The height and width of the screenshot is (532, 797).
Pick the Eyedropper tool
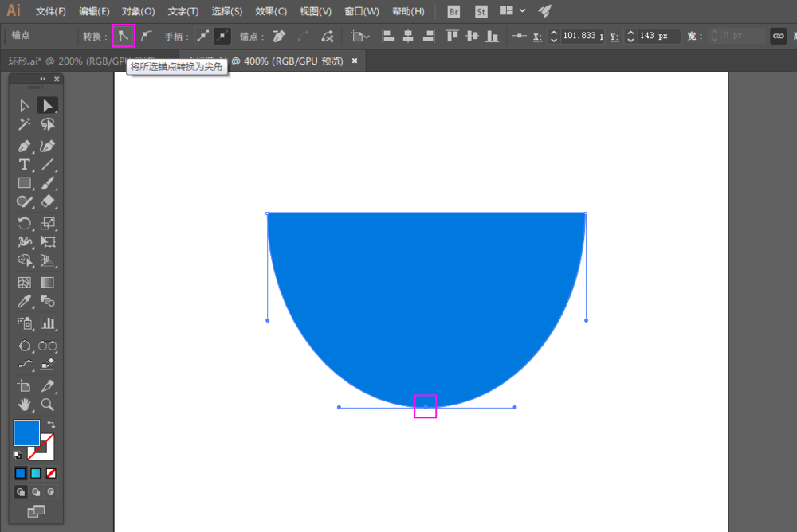tap(25, 302)
